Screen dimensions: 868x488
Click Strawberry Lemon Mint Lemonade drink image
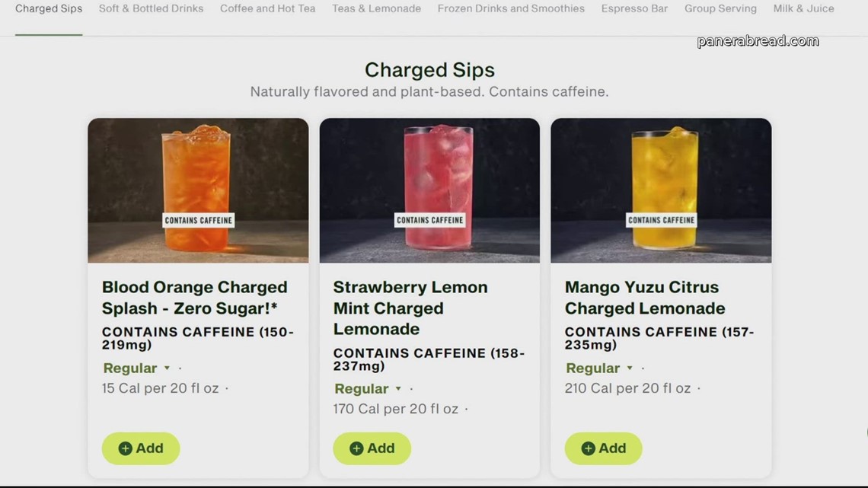(429, 190)
